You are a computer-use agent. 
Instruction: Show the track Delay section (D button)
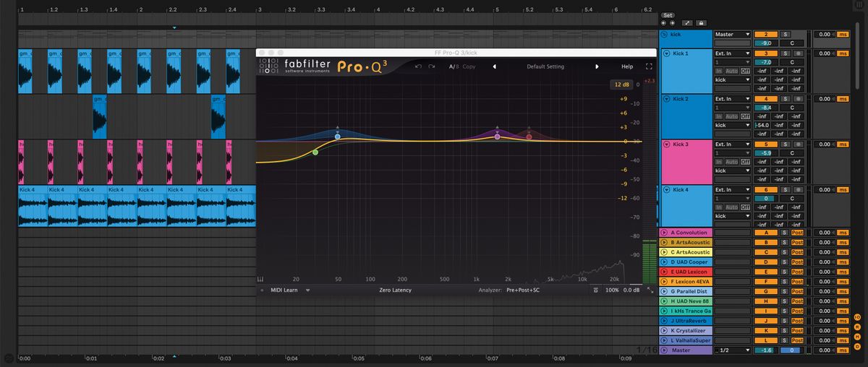(x=857, y=346)
